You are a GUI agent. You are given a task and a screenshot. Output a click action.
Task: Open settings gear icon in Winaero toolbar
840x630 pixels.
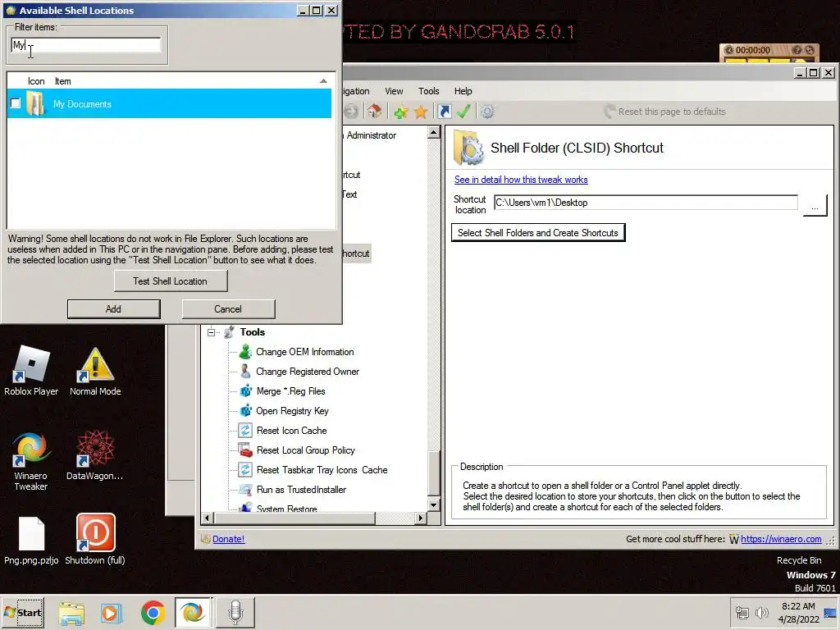pos(487,112)
